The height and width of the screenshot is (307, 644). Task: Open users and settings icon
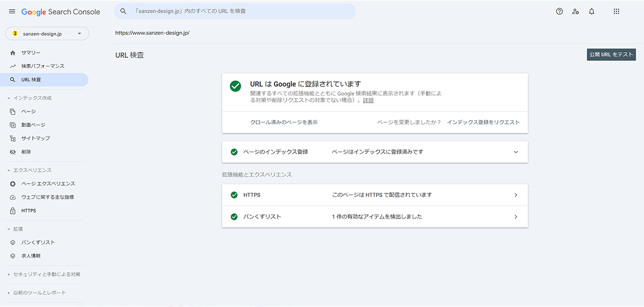click(x=576, y=11)
